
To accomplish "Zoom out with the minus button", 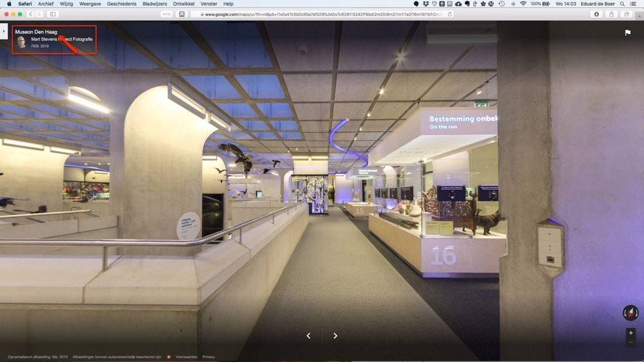I will (x=631, y=342).
